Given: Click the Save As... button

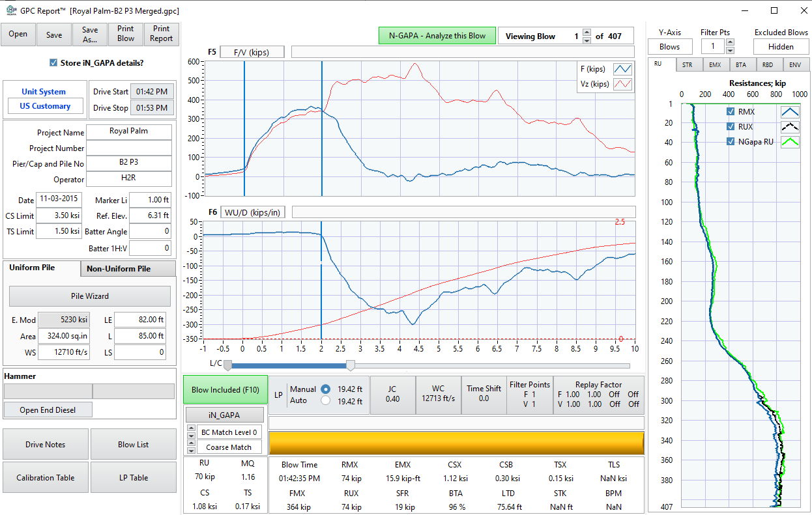Looking at the screenshot, I should pyautogui.click(x=90, y=34).
